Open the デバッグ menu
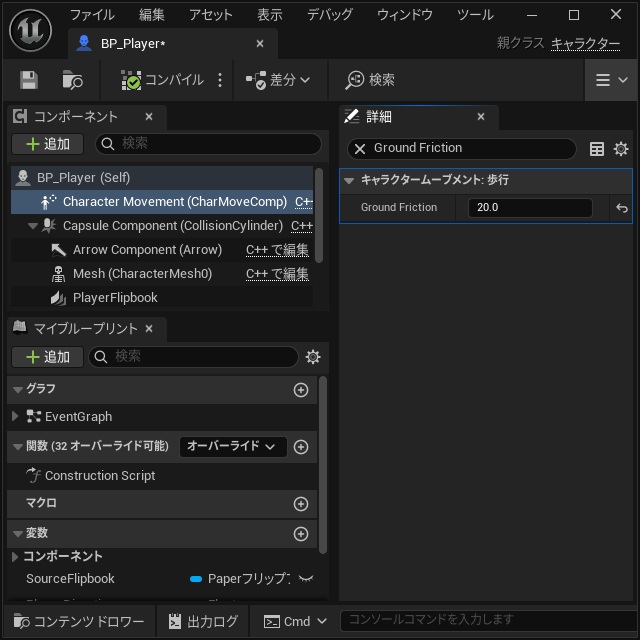 point(329,15)
